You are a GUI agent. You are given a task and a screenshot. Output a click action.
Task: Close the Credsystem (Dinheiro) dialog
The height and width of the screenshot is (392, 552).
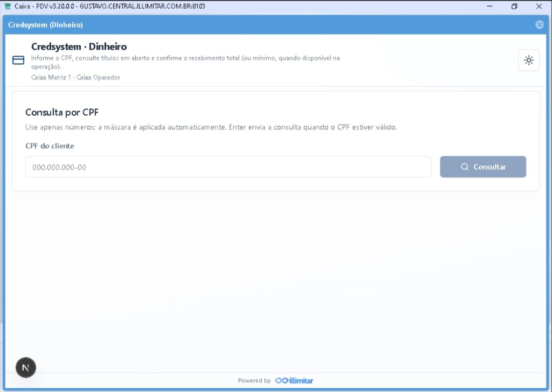point(539,25)
